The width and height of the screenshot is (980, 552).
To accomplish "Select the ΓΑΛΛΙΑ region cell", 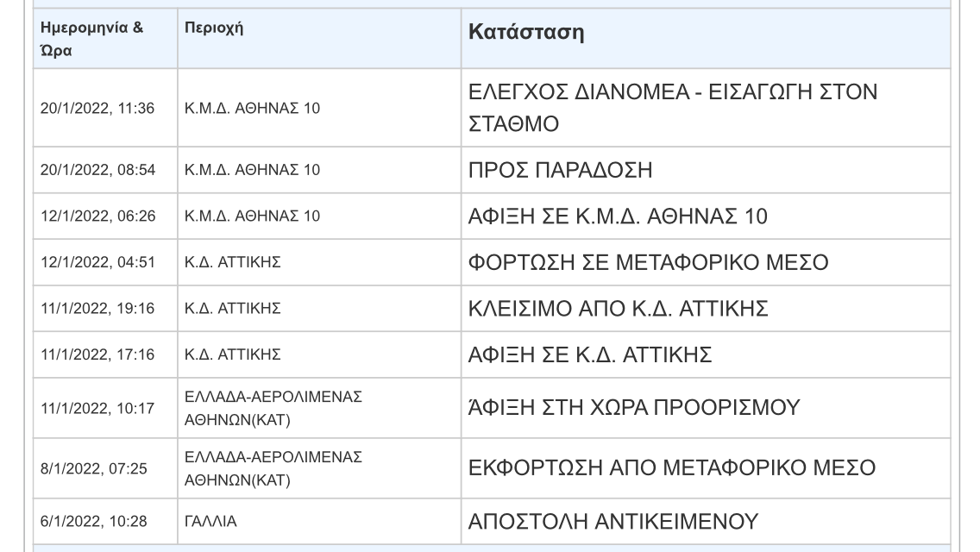I will tap(319, 521).
